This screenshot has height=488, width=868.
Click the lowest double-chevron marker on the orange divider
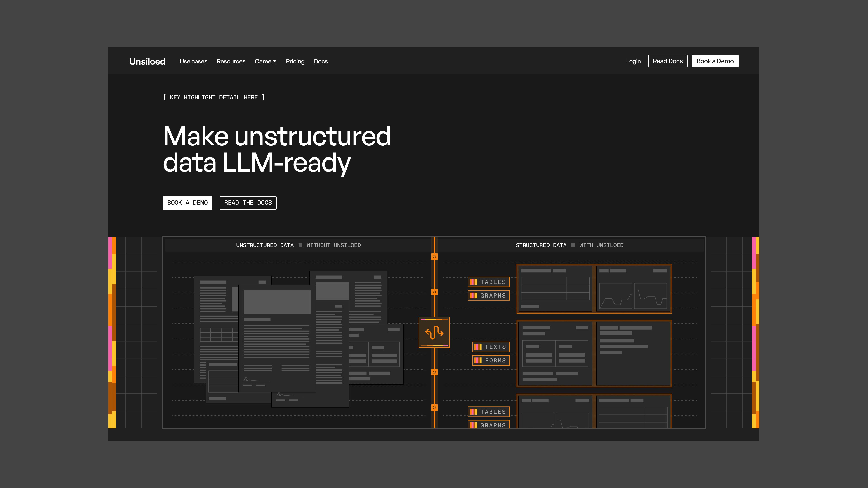click(434, 408)
